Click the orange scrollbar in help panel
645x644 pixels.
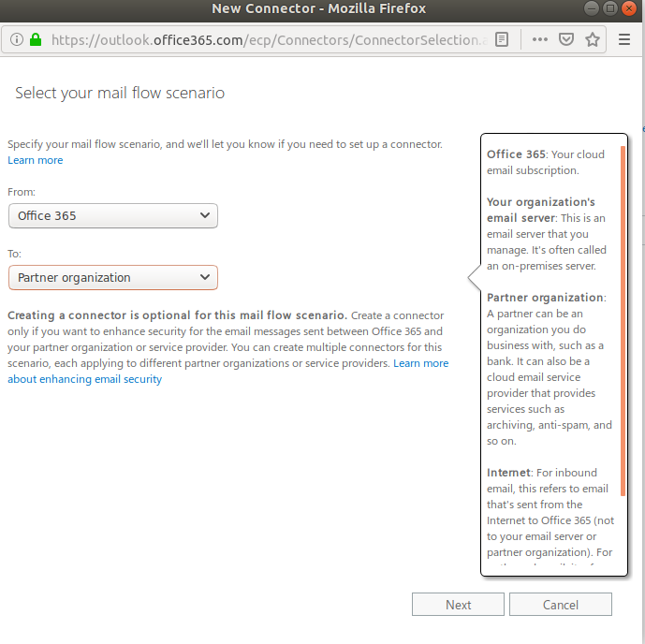(x=623, y=321)
